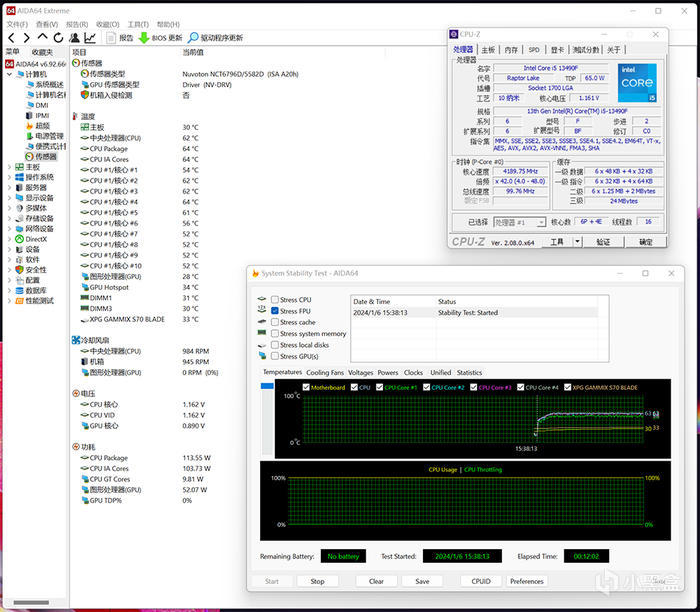Image resolution: width=700 pixels, height=612 pixels.
Task: Click the green BIOS 更新 download arrow
Action: click(144, 38)
